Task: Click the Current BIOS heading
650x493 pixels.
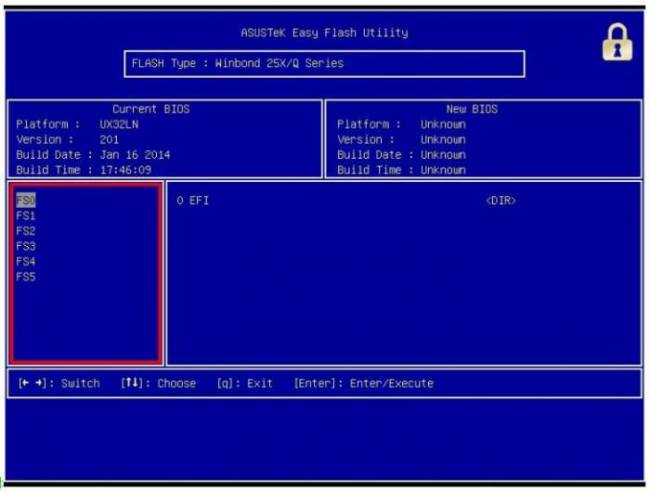Action: [151, 109]
